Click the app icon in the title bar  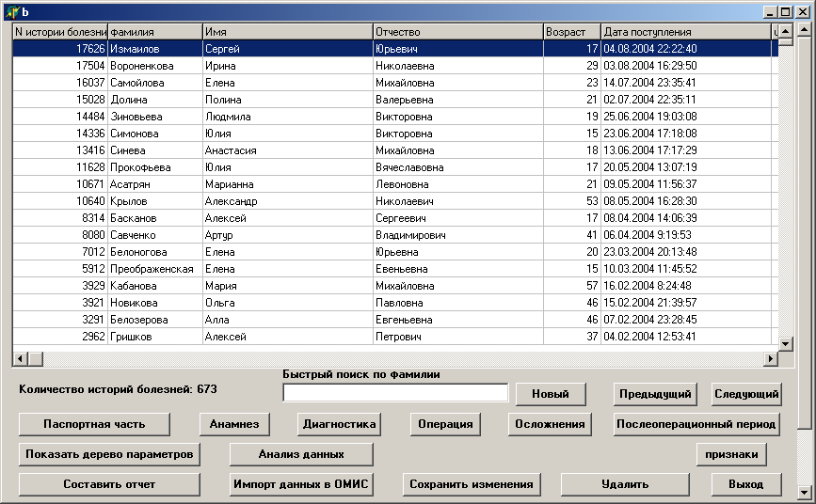pos(12,12)
